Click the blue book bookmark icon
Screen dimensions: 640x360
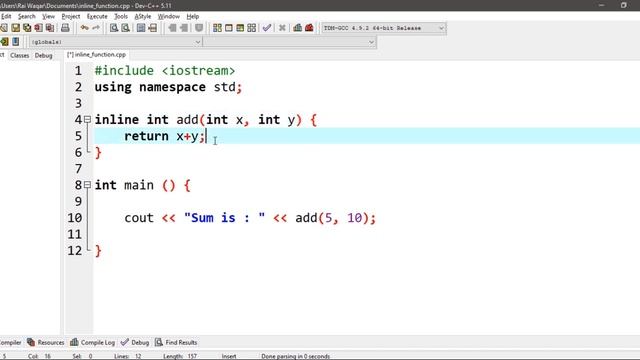point(16,42)
